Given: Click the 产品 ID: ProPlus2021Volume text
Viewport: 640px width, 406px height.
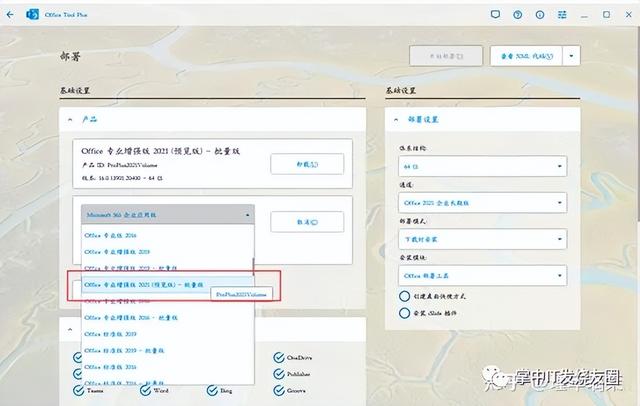Looking at the screenshot, I should tap(120, 165).
